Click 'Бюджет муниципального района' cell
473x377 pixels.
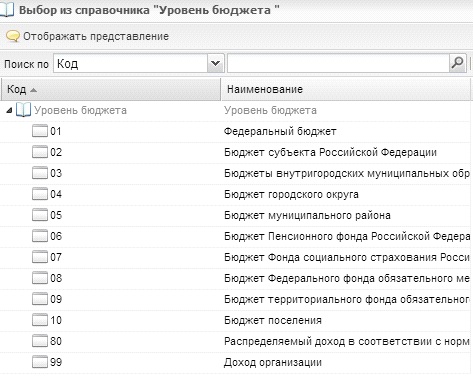coord(307,215)
